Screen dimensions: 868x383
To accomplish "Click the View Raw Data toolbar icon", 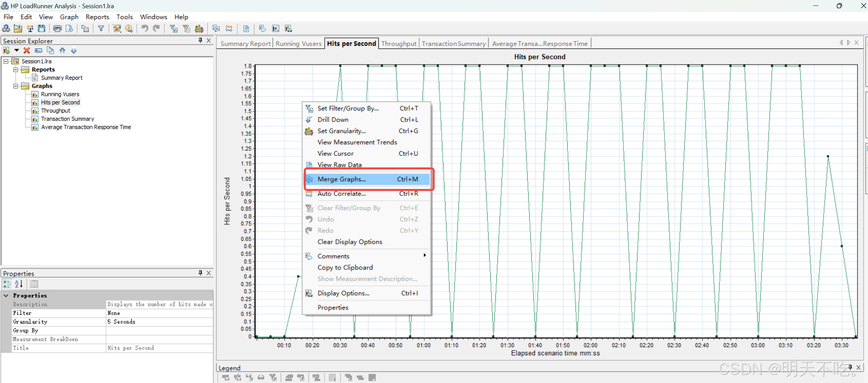I will point(246,29).
